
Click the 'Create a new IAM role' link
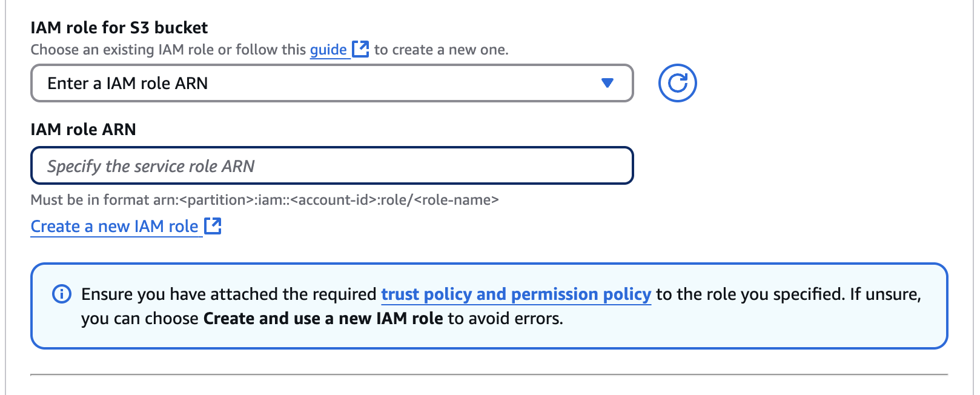114,227
